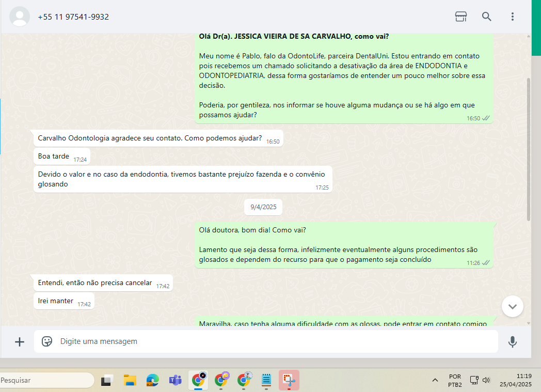This screenshot has height=392, width=541.
Task: Open Snipping Tool from the taskbar
Action: (x=289, y=380)
